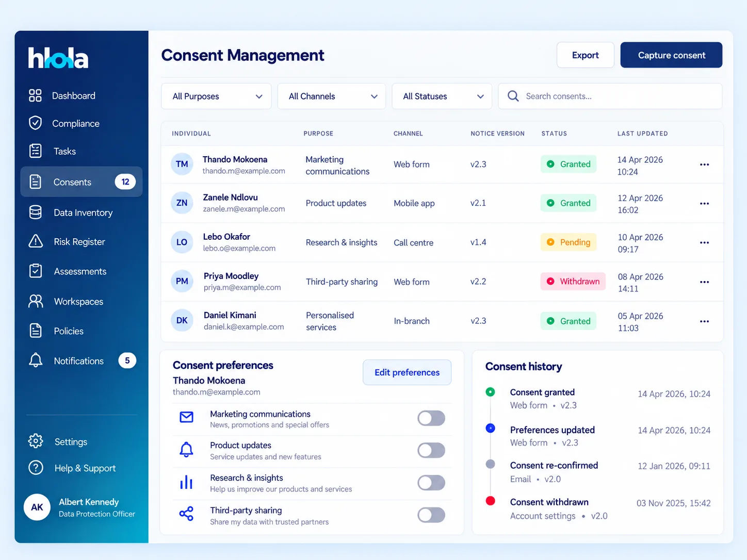Click the TM avatar for Thando Mokoena
Viewport: 747px width, 560px height.
(x=182, y=164)
